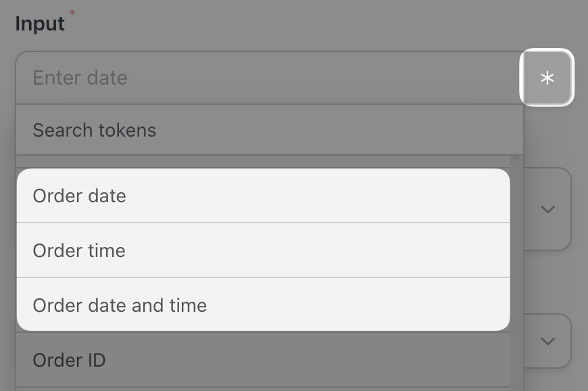The width and height of the screenshot is (588, 391).
Task: Click inside the Enter date field
Action: click(x=203, y=77)
